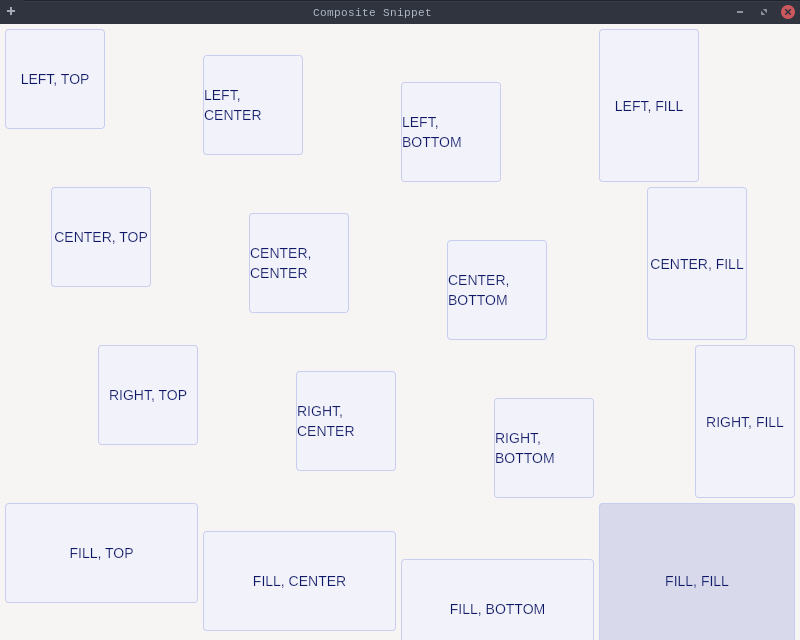Select the RIGHT, BOTTOM button

point(544,448)
